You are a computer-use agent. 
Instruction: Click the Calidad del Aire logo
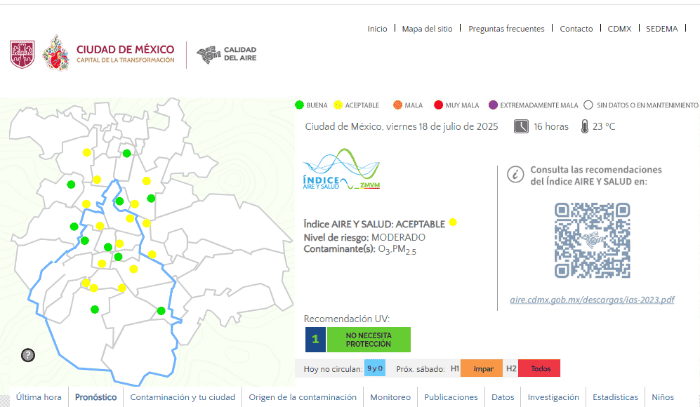click(227, 54)
